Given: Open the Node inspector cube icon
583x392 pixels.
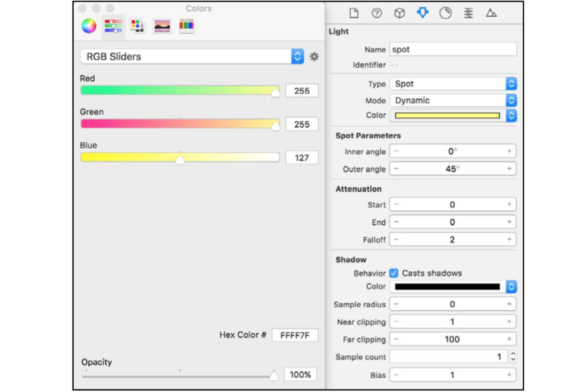Looking at the screenshot, I should [x=399, y=13].
